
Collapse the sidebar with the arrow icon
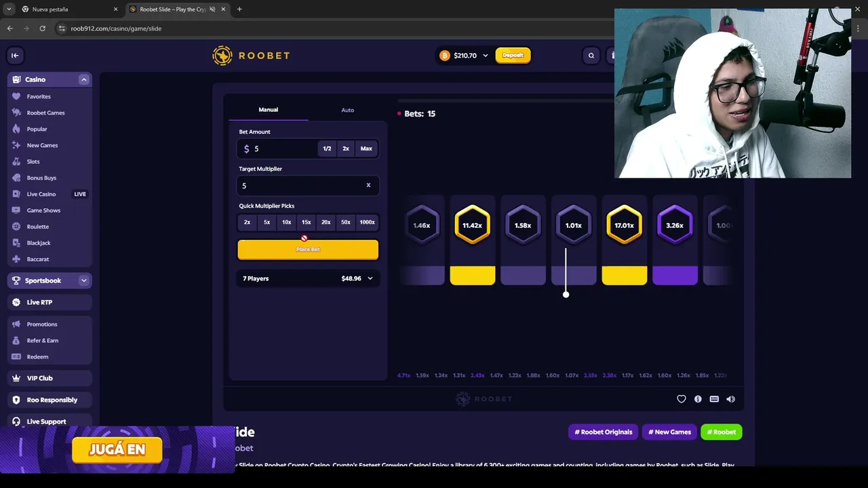click(x=15, y=56)
